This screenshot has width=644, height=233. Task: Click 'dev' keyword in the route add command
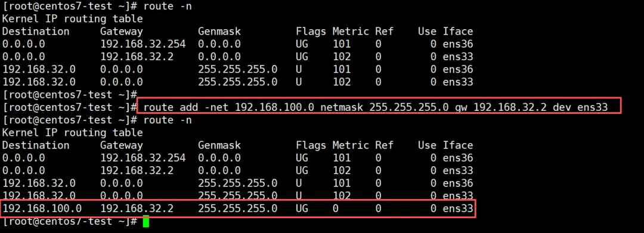pyautogui.click(x=562, y=108)
